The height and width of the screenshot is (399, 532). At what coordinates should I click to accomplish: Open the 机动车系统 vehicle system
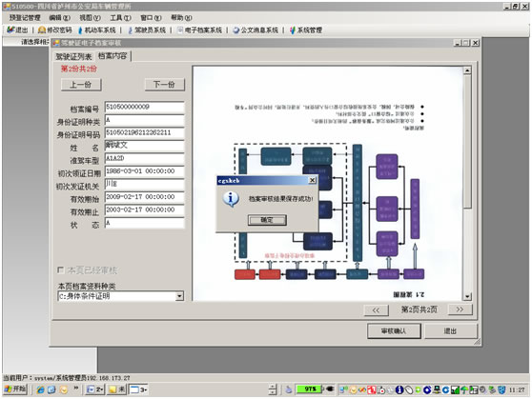(97, 30)
